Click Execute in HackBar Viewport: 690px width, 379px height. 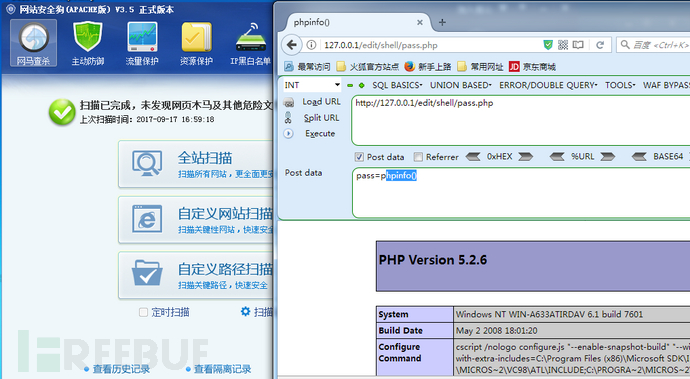coord(320,134)
